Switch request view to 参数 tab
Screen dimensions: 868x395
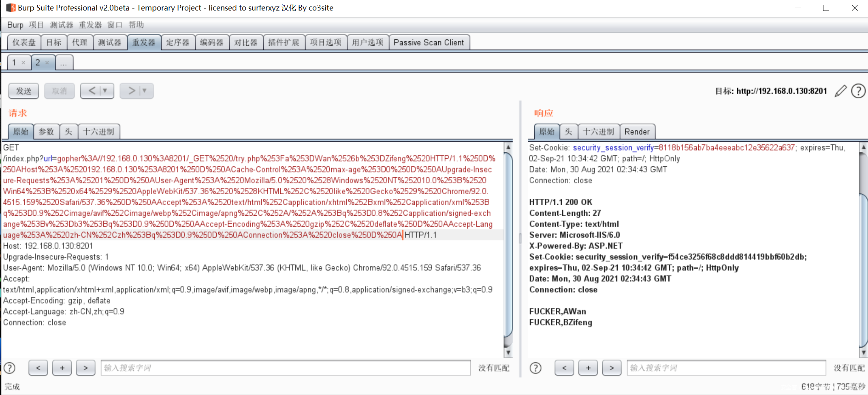[47, 132]
